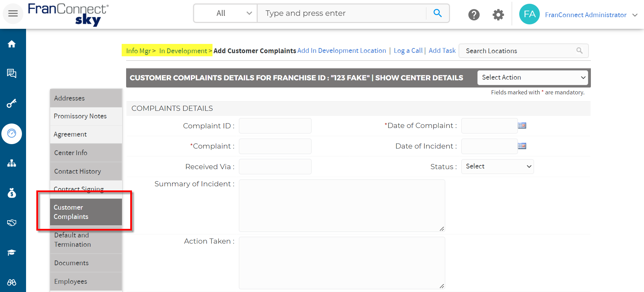Click the Received Via input field

coord(275,166)
